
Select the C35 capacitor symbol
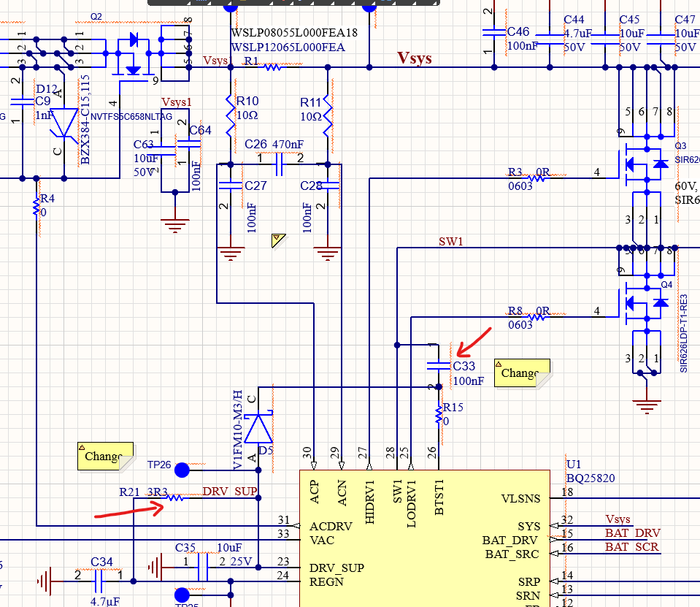click(x=203, y=568)
